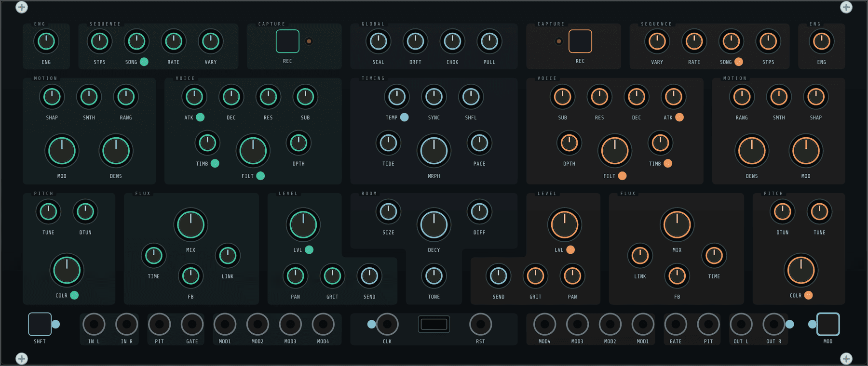This screenshot has width=868, height=366.
Task: Toggle the TEMP switch in Timing
Action: 405,117
